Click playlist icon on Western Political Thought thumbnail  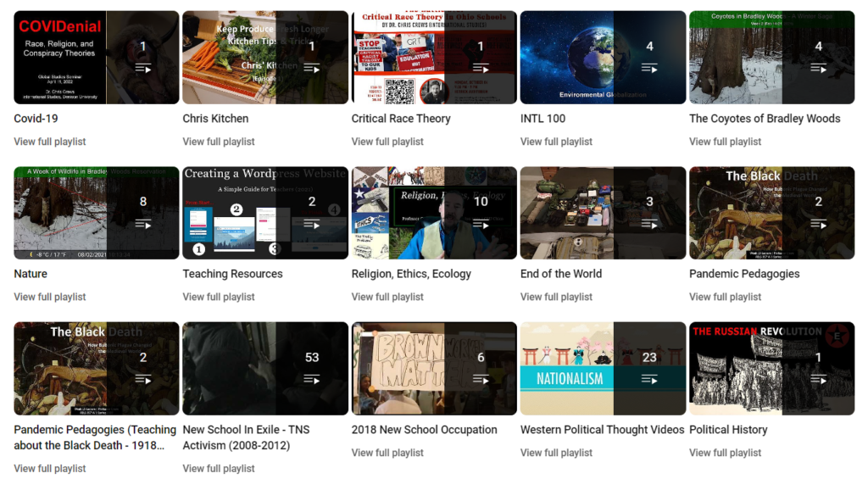coord(649,380)
